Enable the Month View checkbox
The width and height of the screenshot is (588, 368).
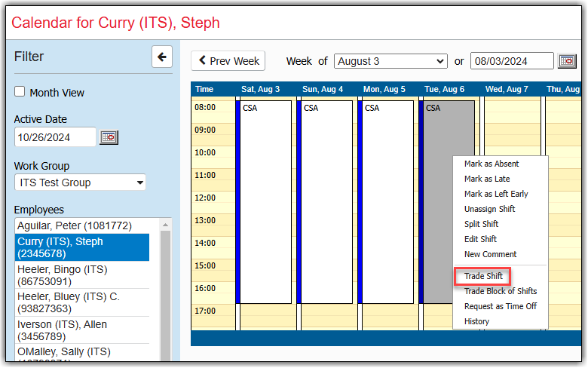pyautogui.click(x=20, y=92)
